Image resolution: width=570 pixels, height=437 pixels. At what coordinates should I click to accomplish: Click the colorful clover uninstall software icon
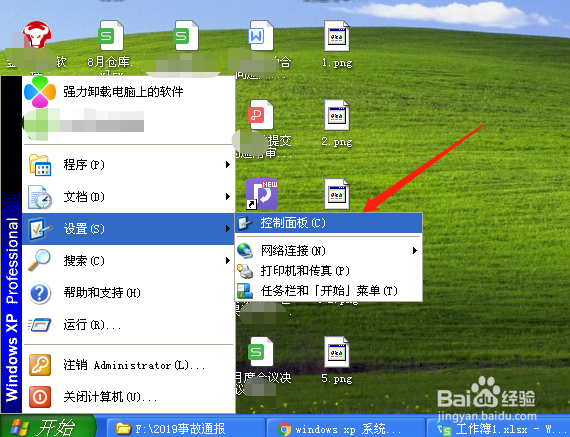40,92
